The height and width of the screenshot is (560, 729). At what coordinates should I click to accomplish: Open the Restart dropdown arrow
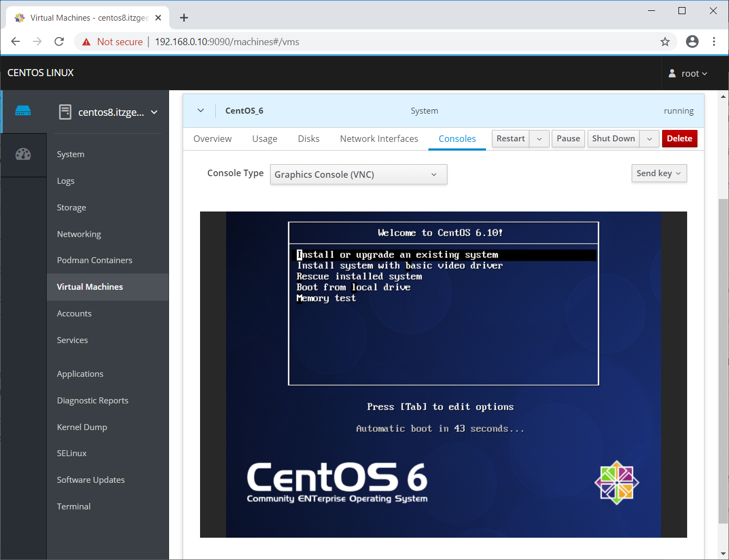[539, 139]
